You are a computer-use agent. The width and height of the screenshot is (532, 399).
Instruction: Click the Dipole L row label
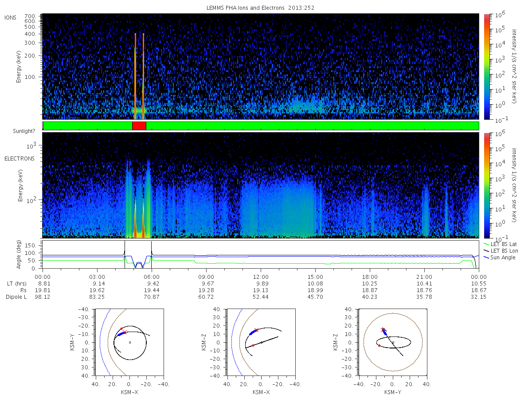(x=16, y=297)
